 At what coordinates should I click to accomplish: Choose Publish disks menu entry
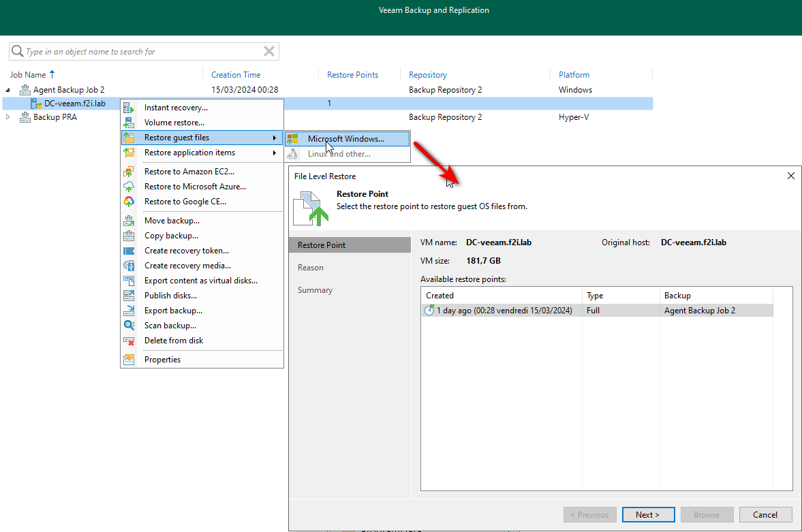[x=202, y=296]
